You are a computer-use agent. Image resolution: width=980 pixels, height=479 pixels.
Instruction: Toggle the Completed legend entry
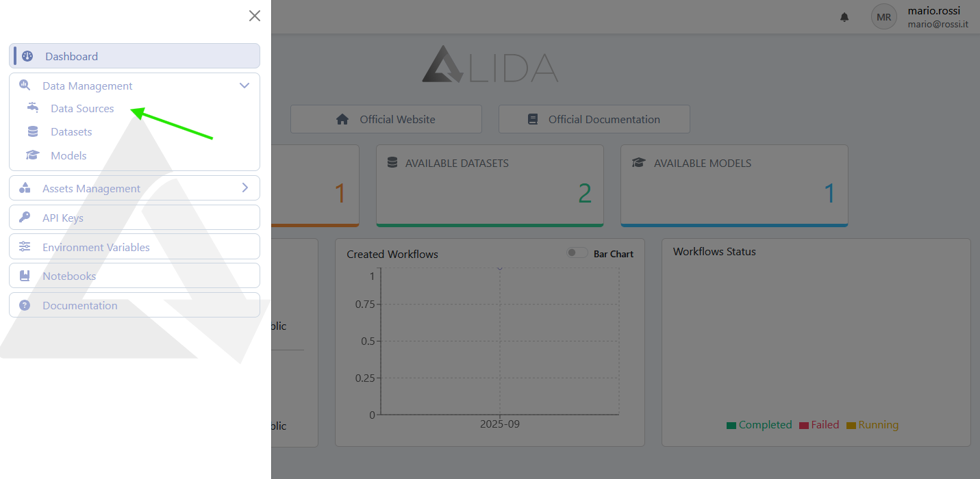pyautogui.click(x=759, y=425)
